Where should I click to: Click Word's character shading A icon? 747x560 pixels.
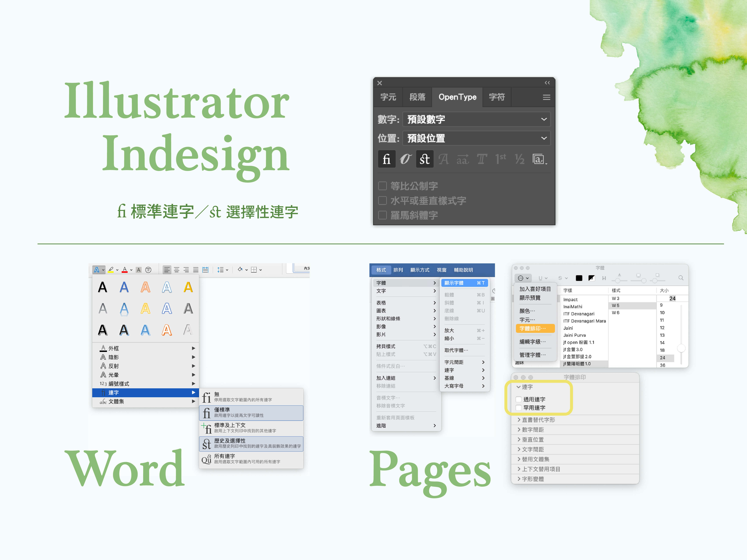(138, 270)
